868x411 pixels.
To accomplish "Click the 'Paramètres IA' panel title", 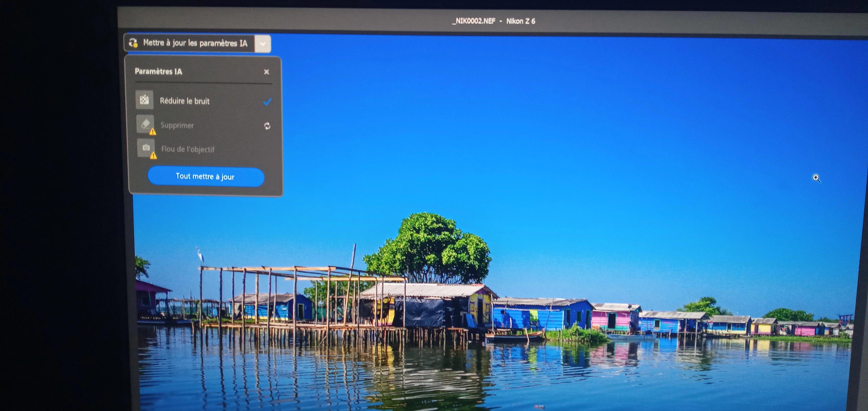I will pyautogui.click(x=158, y=71).
